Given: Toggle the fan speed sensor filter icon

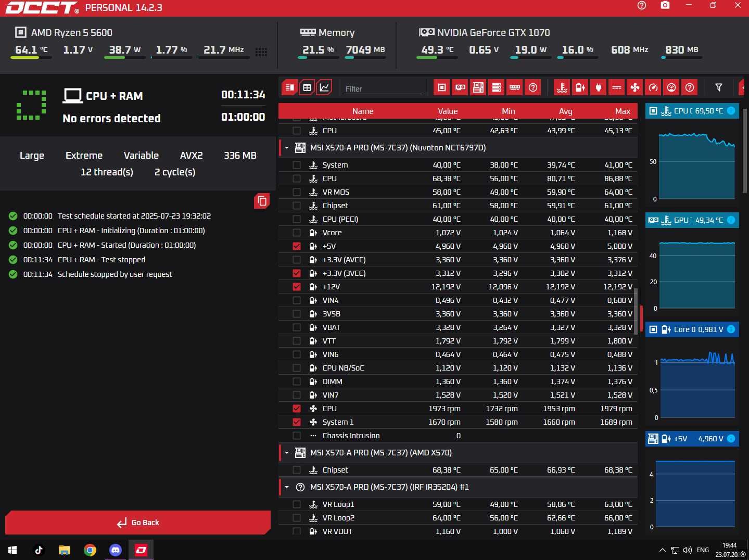Looking at the screenshot, I should pos(635,87).
